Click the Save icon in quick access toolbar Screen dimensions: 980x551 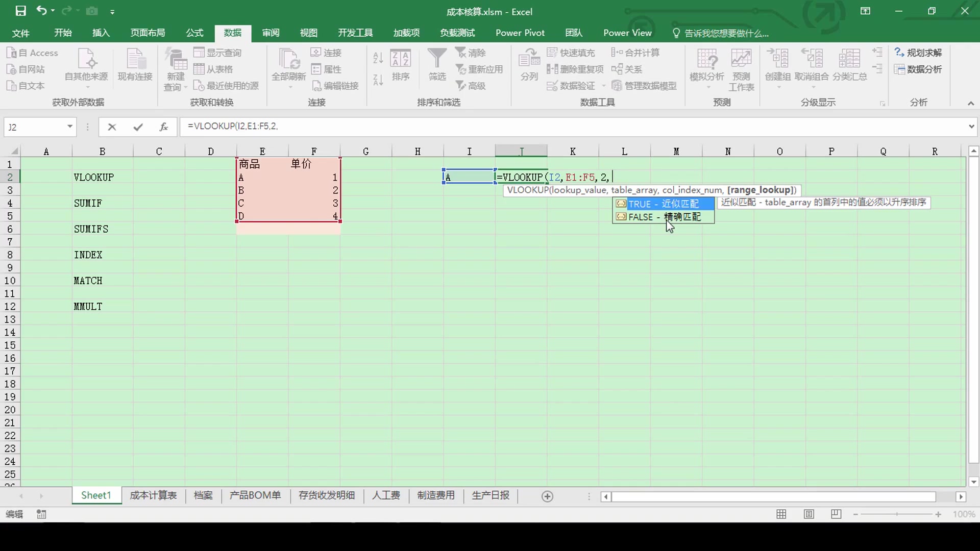point(20,11)
